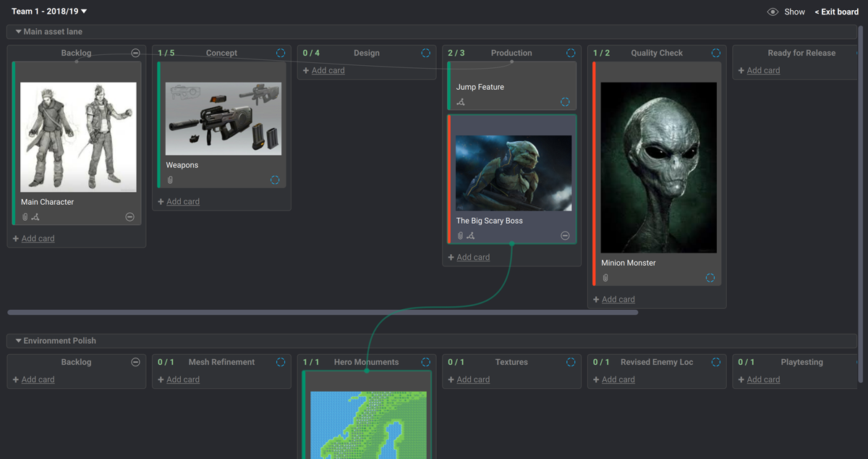Toggle visibility with the Show eye icon
This screenshot has height=459, width=868.
773,12
